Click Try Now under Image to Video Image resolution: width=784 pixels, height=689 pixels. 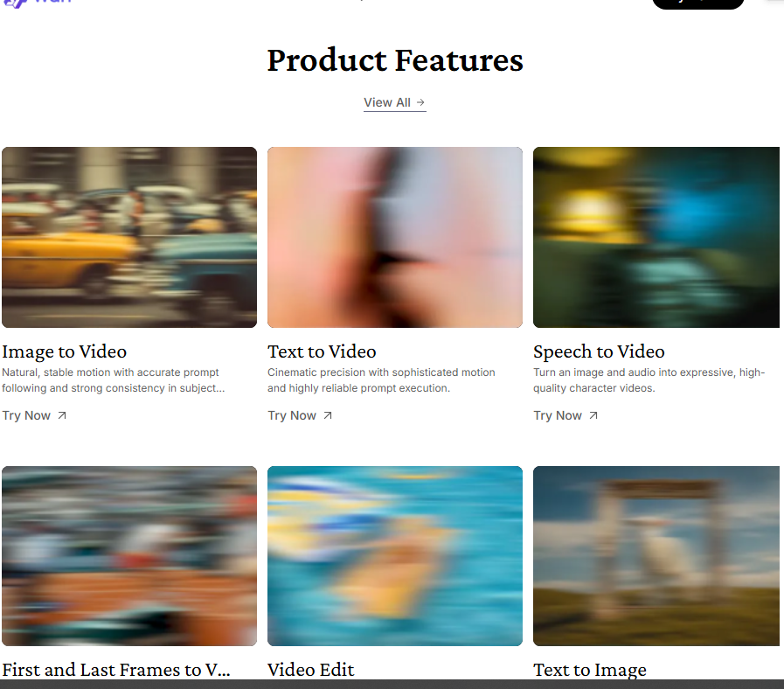click(x=26, y=415)
